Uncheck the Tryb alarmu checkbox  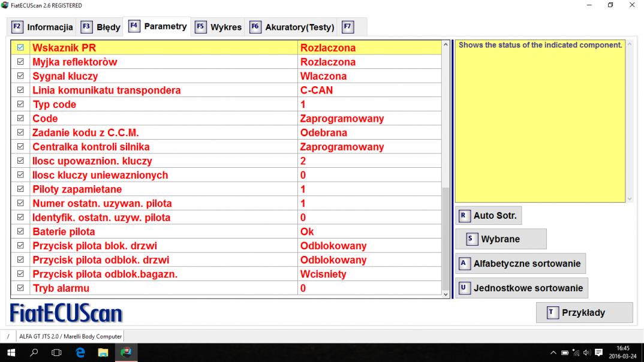point(20,288)
